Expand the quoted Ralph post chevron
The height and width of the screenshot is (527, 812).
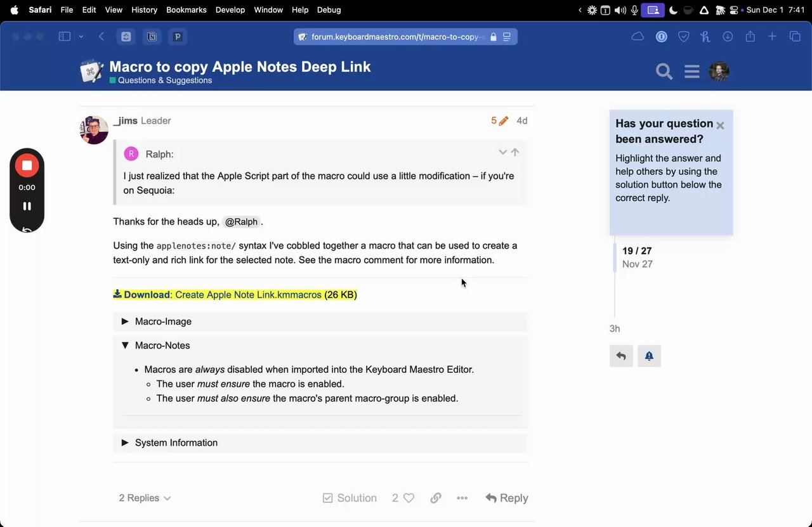[502, 152]
